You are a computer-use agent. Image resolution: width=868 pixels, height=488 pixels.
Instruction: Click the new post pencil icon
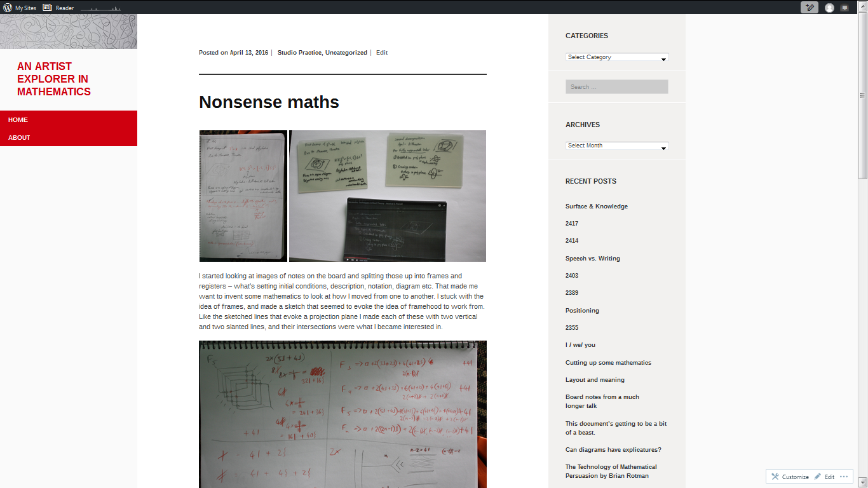(x=809, y=8)
